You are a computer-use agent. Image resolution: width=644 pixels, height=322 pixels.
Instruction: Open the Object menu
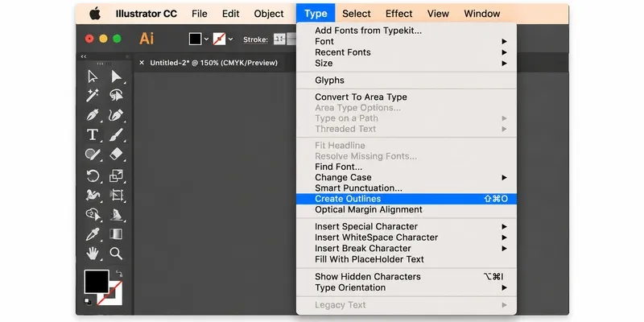269,14
